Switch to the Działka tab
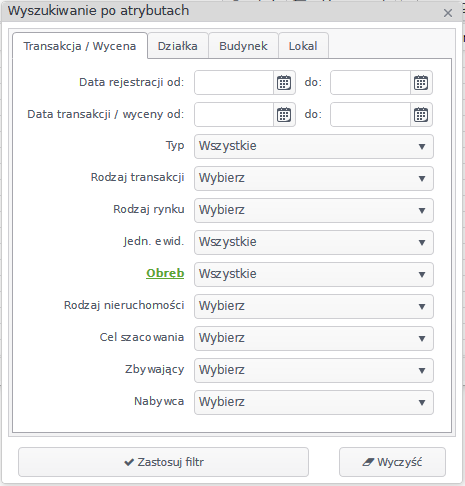Image resolution: width=465 pixels, height=486 pixels. [178, 46]
